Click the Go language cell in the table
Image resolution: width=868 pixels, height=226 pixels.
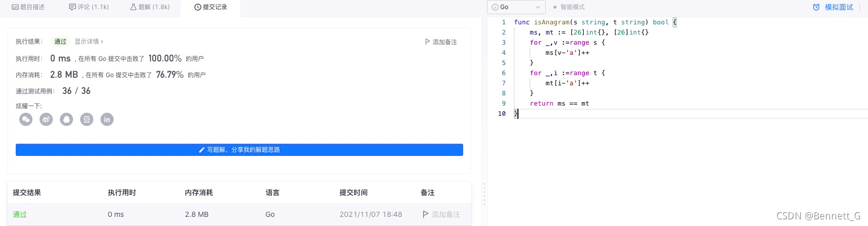pyautogui.click(x=270, y=214)
